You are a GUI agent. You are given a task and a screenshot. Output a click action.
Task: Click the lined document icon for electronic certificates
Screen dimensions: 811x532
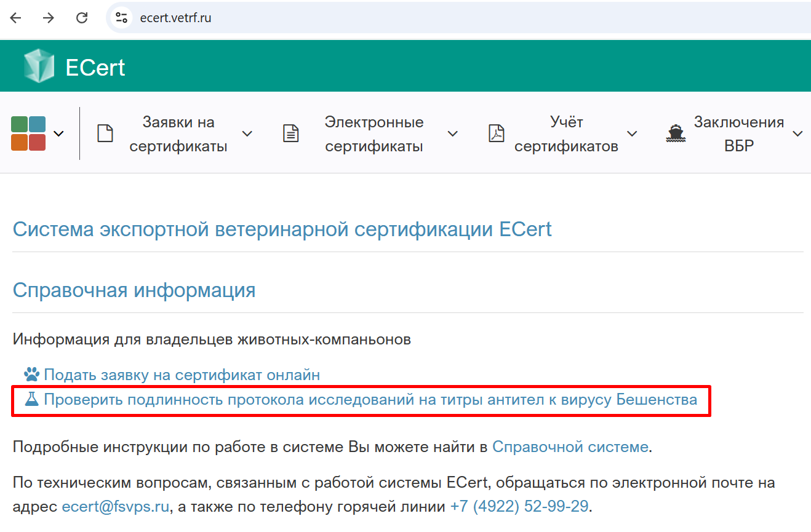tap(290, 133)
